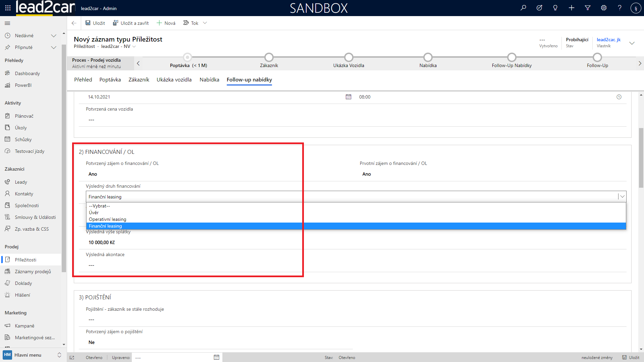Switch to the Poptávka tab
The image size is (644, 362).
click(110, 80)
